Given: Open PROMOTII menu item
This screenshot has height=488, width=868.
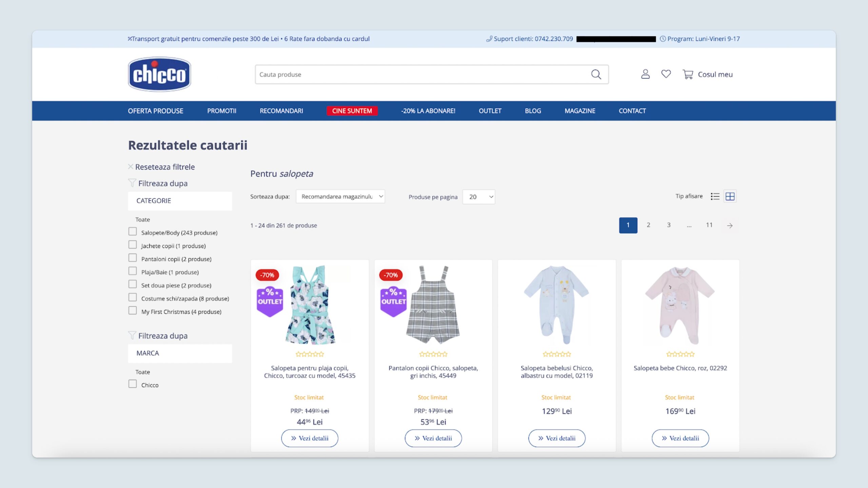Looking at the screenshot, I should coord(222,111).
